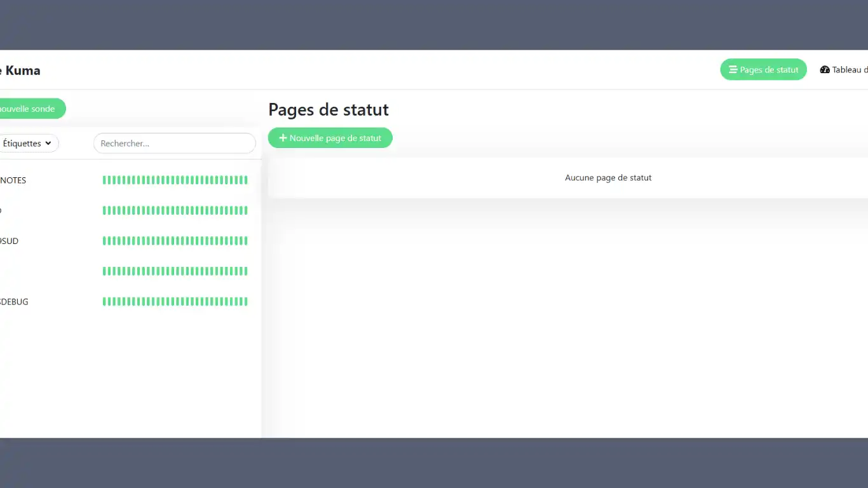Click the list icon inside Pages de statut button
868x488 pixels.
click(734, 69)
